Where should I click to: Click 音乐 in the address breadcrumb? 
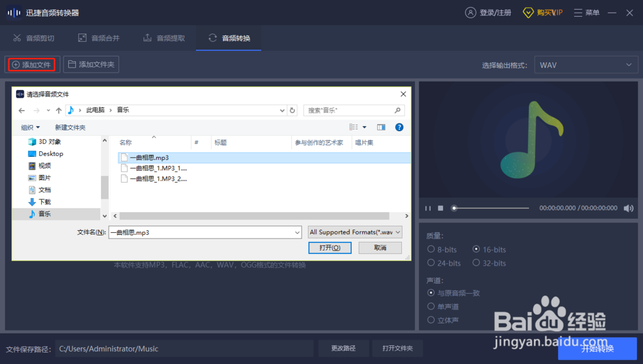pyautogui.click(x=123, y=110)
